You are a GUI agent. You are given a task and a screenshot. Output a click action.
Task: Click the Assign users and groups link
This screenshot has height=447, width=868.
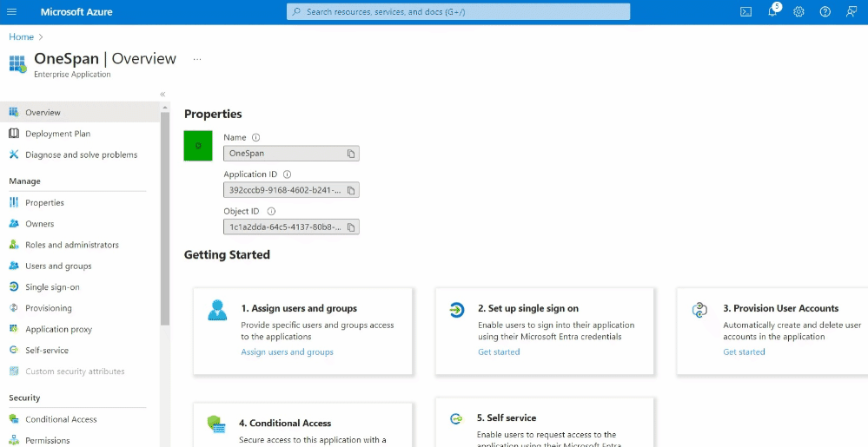coord(288,352)
